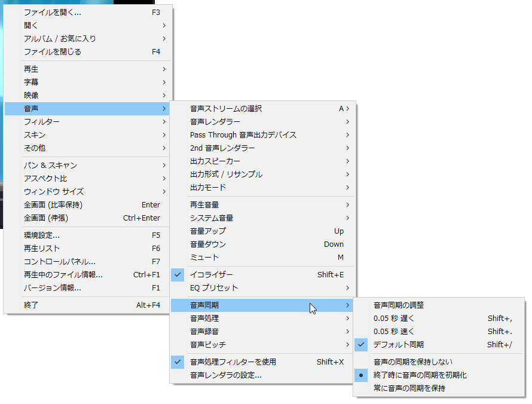The width and height of the screenshot is (532, 404).
Task: Choose 常に音声の同期を保持 option
Action: pyautogui.click(x=409, y=388)
